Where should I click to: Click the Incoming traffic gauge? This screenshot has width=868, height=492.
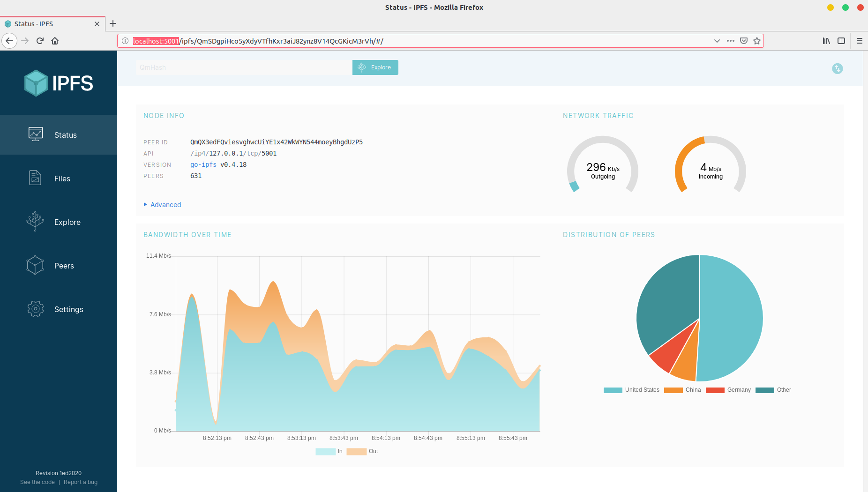[x=711, y=165]
